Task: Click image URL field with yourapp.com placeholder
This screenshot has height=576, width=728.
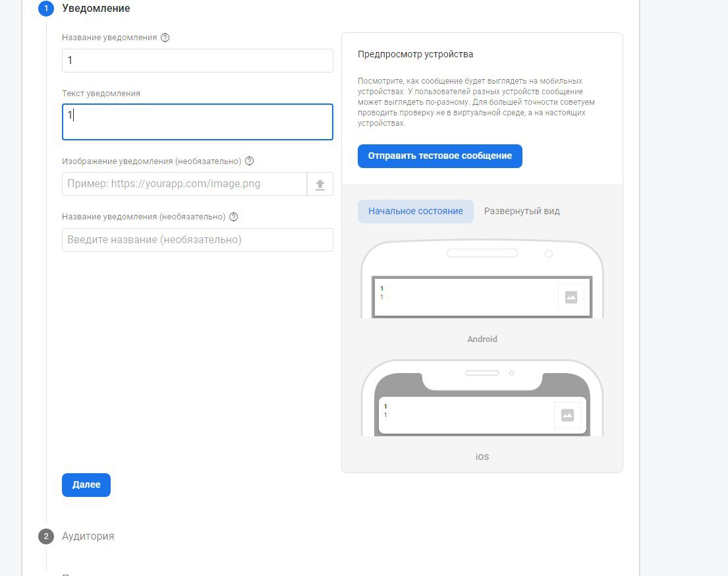Action: 184,184
